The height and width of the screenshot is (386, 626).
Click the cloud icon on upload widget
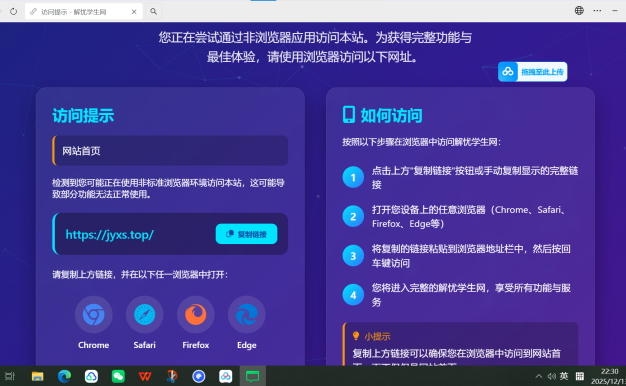[508, 72]
